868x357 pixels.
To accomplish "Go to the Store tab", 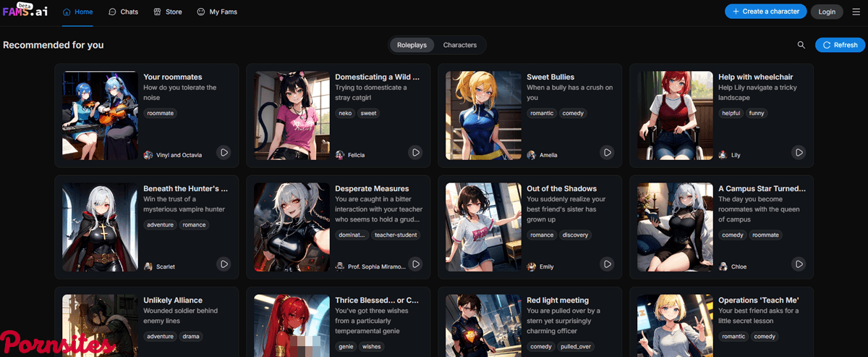I will point(168,12).
